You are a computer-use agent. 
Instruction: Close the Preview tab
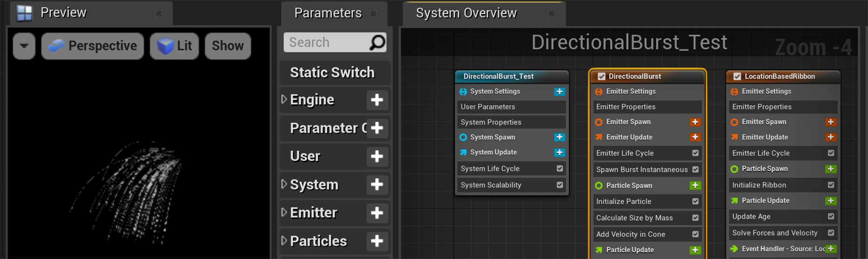159,14
